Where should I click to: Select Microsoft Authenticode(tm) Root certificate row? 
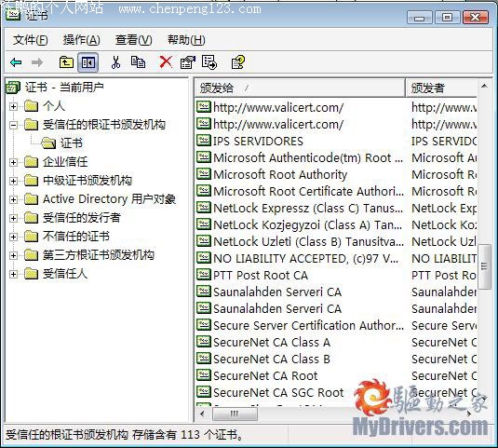336,157
